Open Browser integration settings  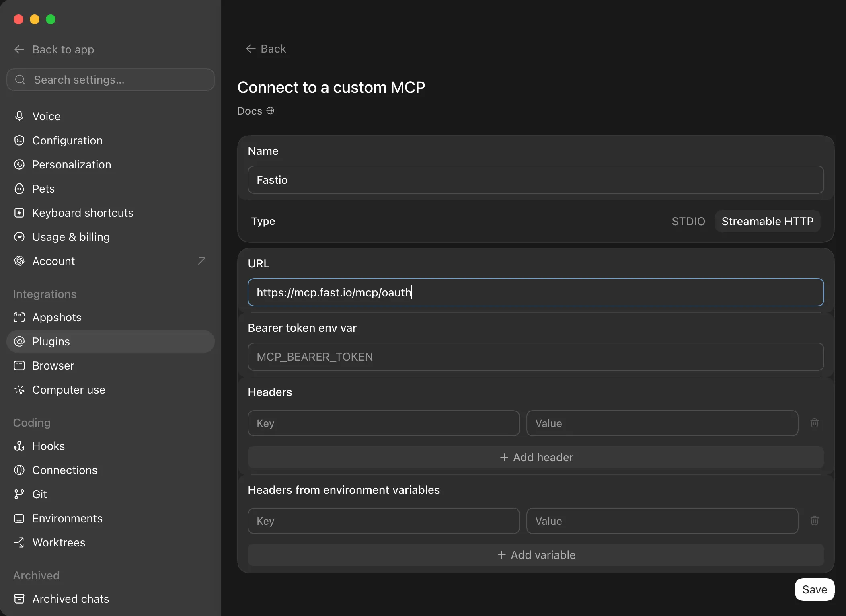(x=111, y=365)
